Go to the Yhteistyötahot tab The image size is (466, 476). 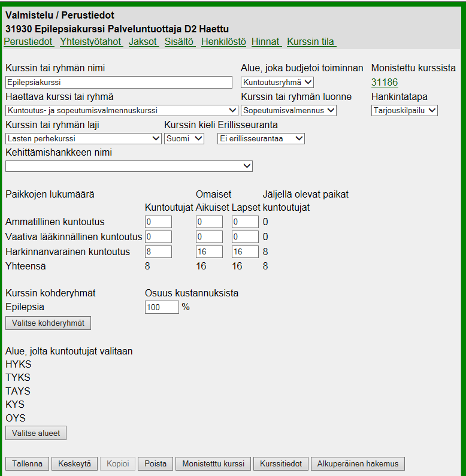(91, 41)
